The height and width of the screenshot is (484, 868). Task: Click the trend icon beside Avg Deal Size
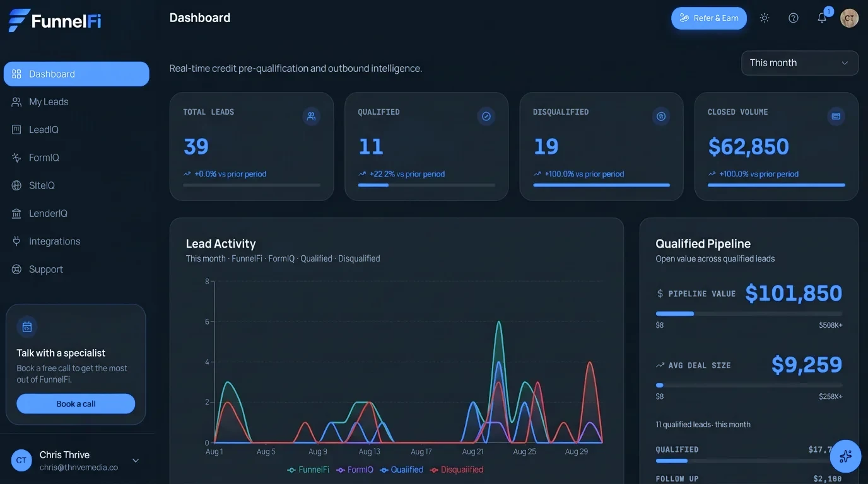tap(660, 366)
